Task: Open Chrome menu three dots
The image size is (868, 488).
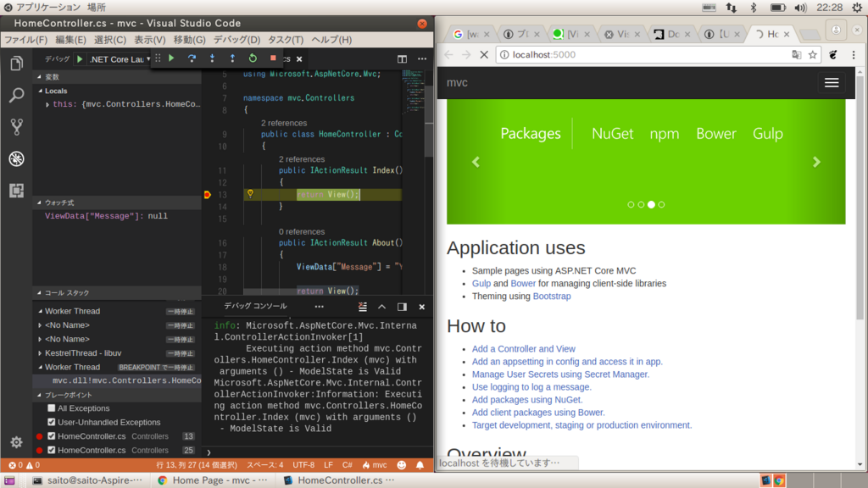Action: (854, 55)
